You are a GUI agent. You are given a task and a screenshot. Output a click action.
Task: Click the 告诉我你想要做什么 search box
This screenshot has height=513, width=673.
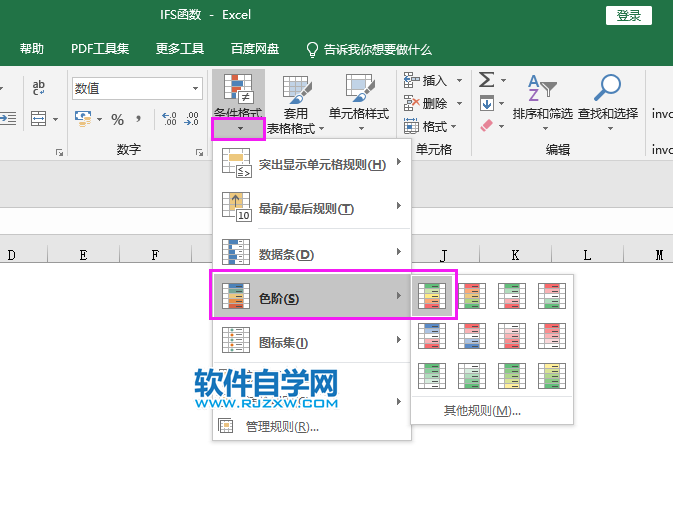[x=369, y=50]
